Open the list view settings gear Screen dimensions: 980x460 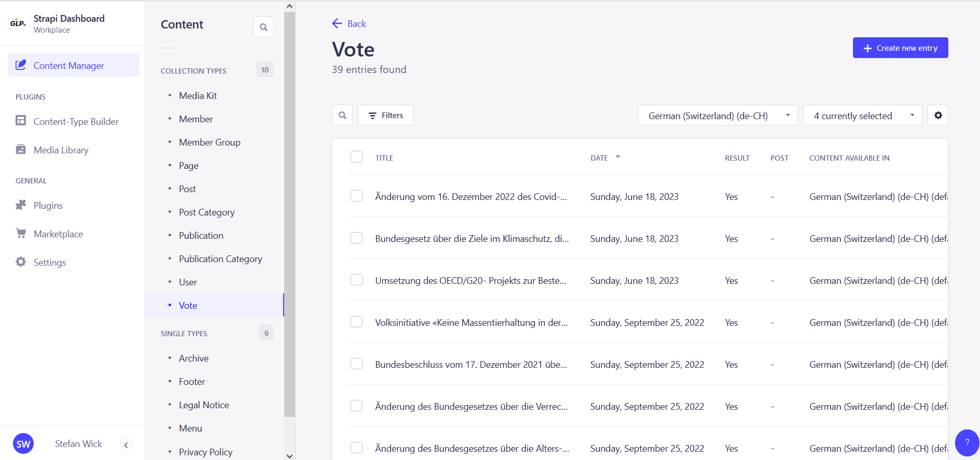pos(938,115)
